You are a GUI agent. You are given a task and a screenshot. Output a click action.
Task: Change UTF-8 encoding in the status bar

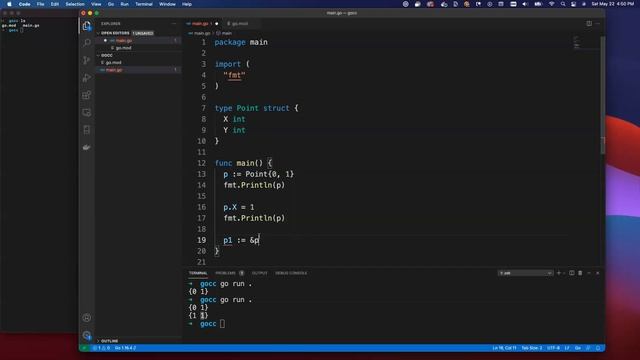[553, 348]
